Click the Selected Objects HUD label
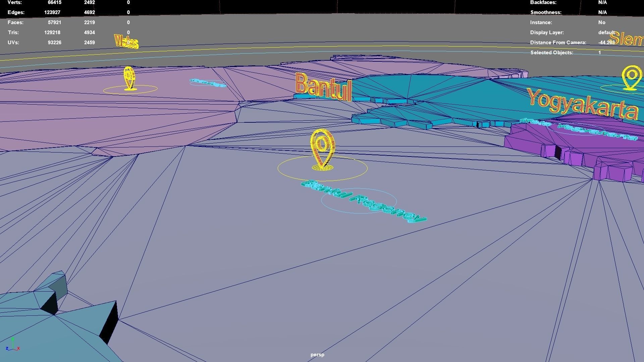 click(x=551, y=53)
